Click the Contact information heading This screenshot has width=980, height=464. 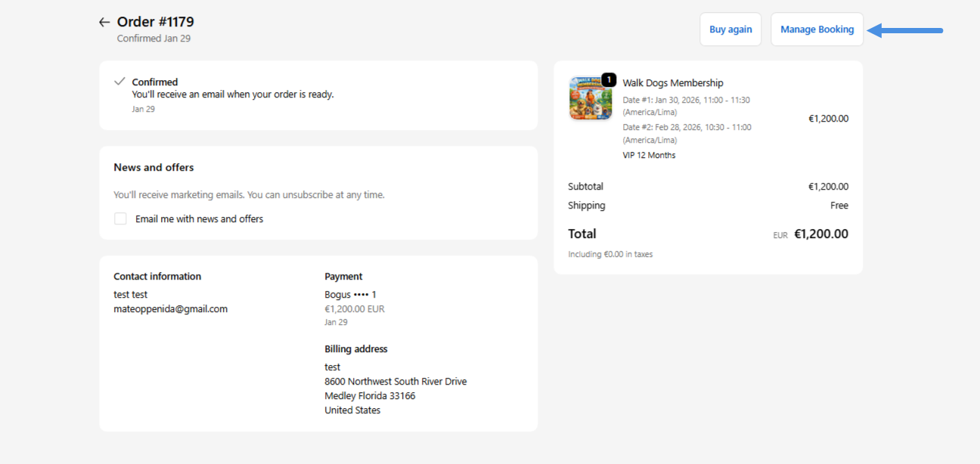click(x=157, y=277)
